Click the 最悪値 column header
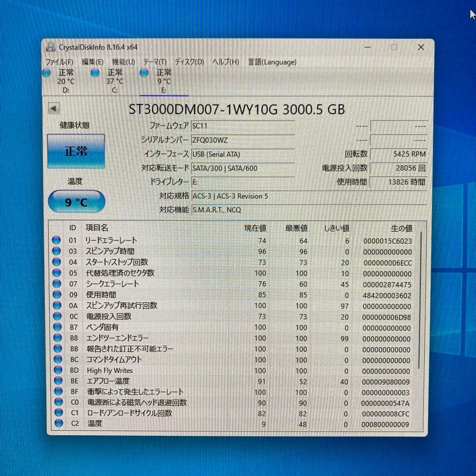The image size is (476, 476). pyautogui.click(x=297, y=228)
